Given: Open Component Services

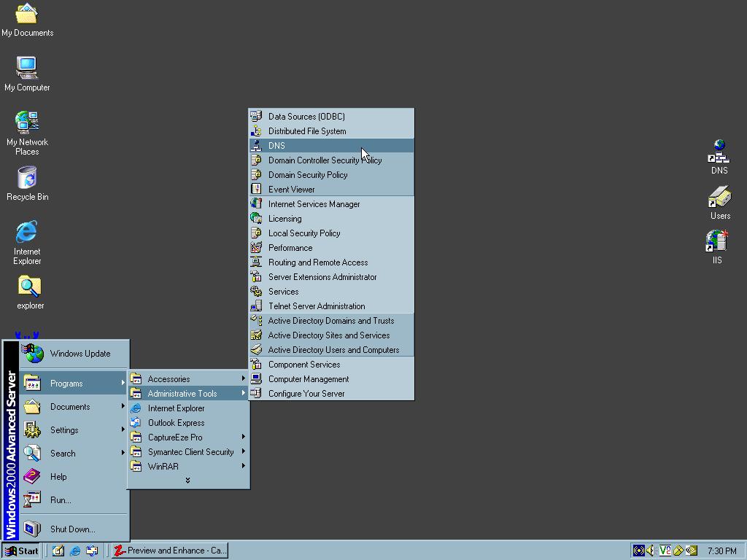Looking at the screenshot, I should 332,365.
